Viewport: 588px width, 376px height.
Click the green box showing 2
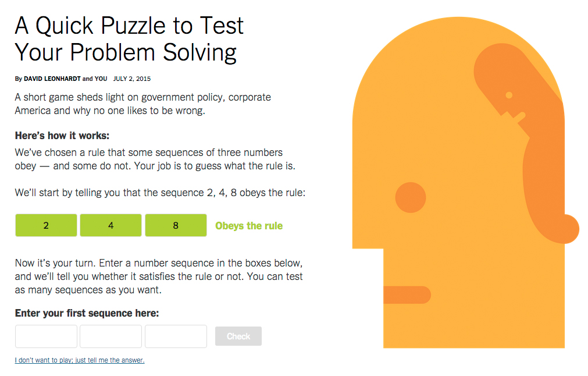tap(46, 225)
